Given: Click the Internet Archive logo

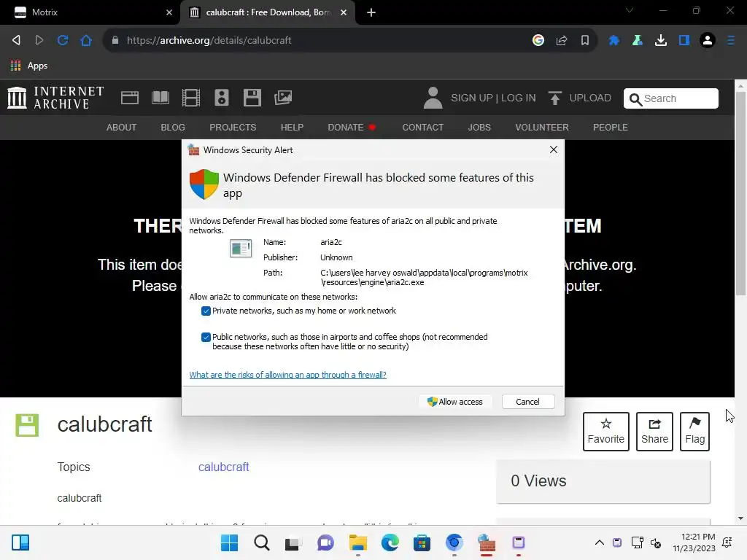Looking at the screenshot, I should pos(55,98).
